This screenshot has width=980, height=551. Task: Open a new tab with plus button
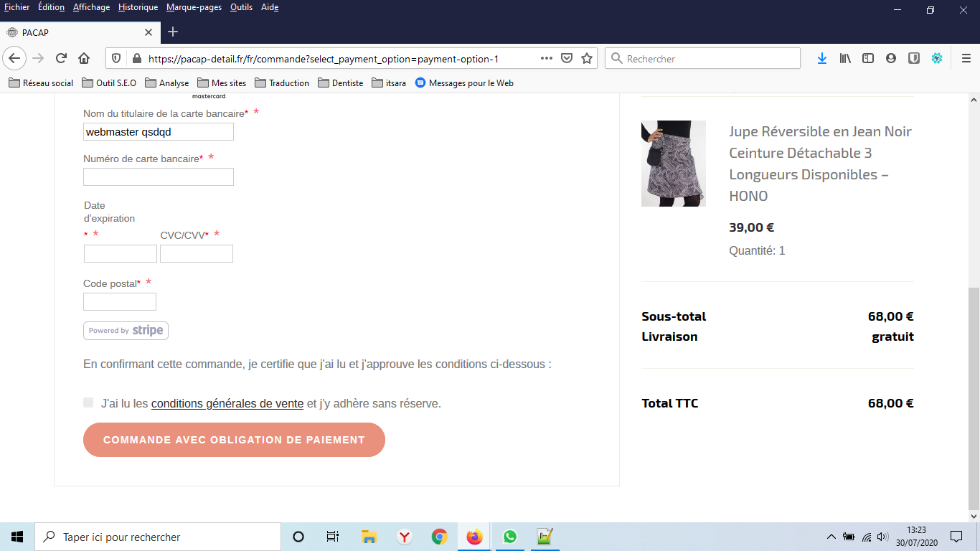[173, 32]
